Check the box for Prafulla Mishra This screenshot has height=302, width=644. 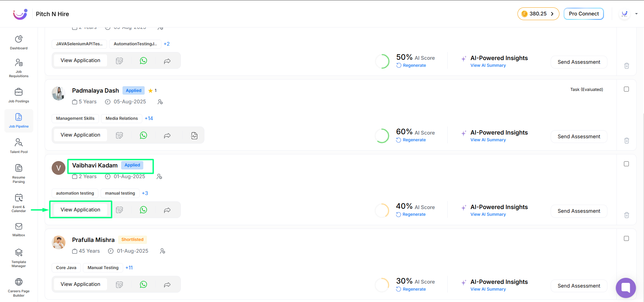click(x=626, y=238)
